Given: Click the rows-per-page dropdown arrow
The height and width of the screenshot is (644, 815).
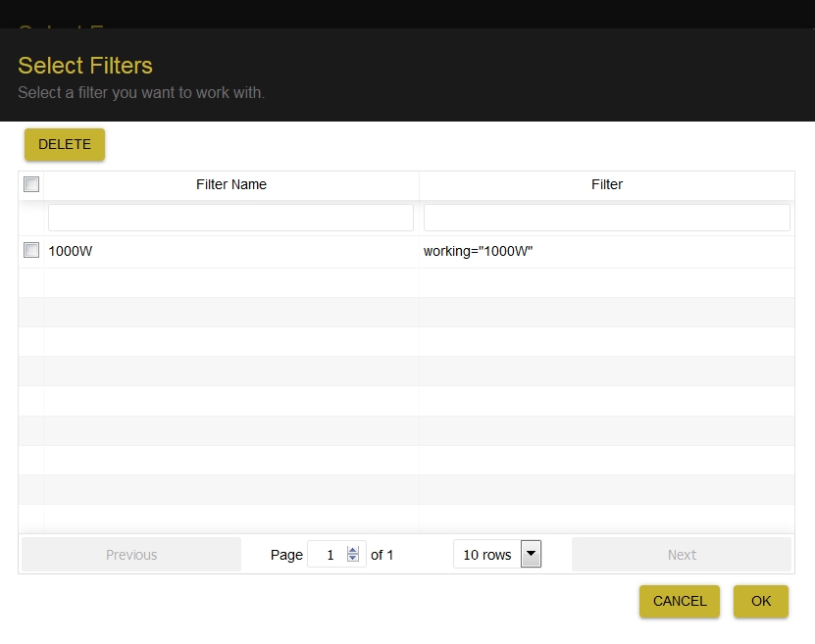Looking at the screenshot, I should pos(531,554).
